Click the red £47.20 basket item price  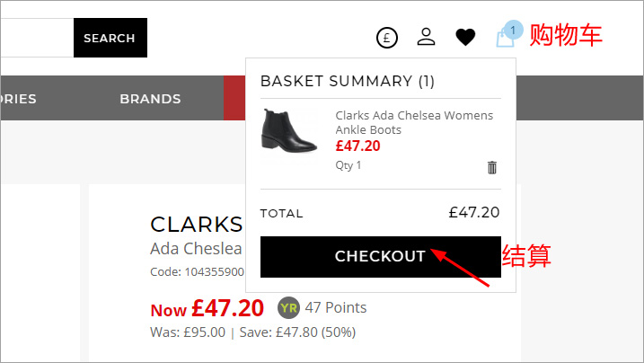click(x=357, y=146)
